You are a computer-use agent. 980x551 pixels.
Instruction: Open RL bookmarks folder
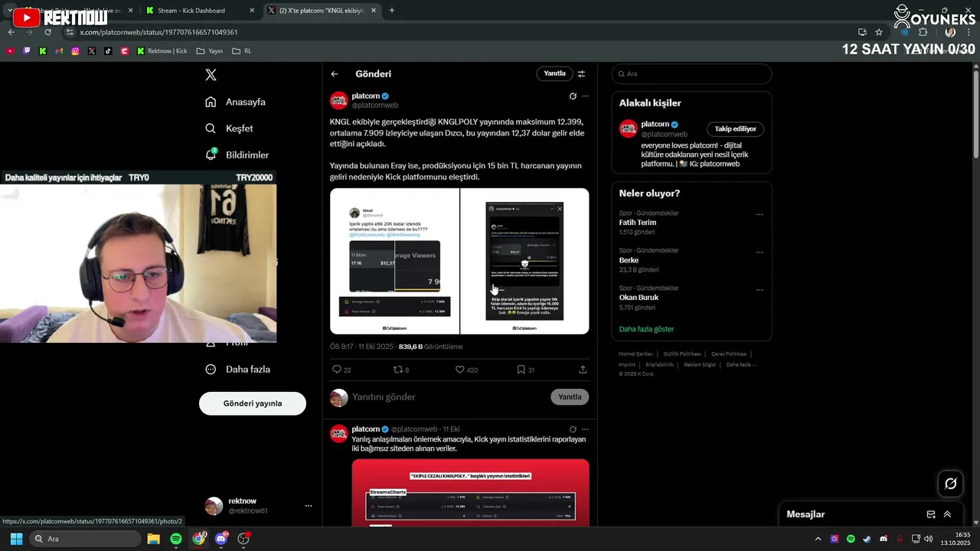[x=241, y=51]
